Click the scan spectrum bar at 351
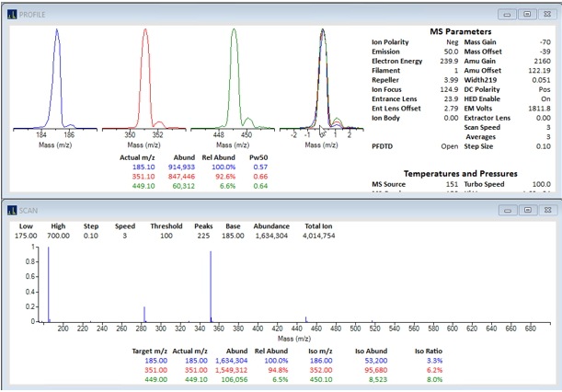The image size is (562, 392). 211,286
